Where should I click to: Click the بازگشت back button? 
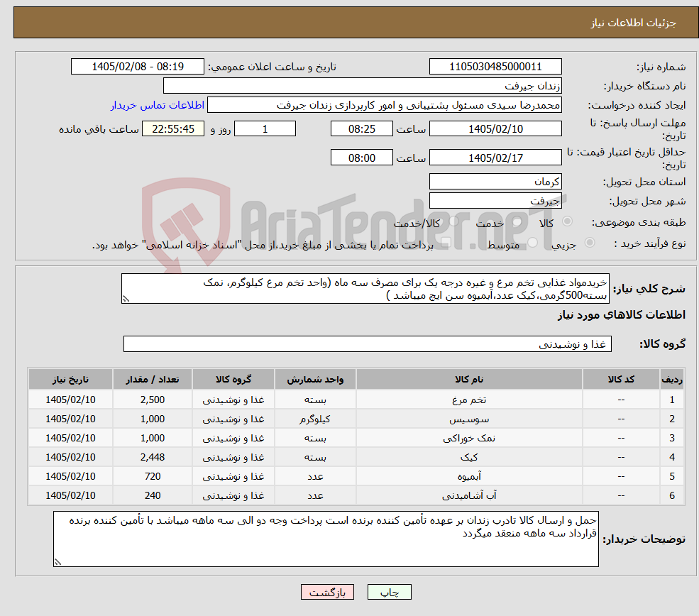(327, 592)
